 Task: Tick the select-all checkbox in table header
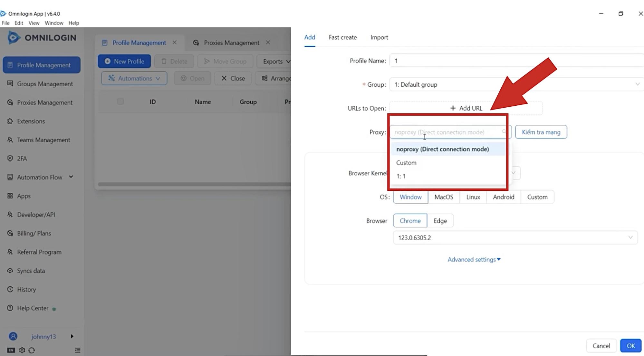tap(120, 101)
